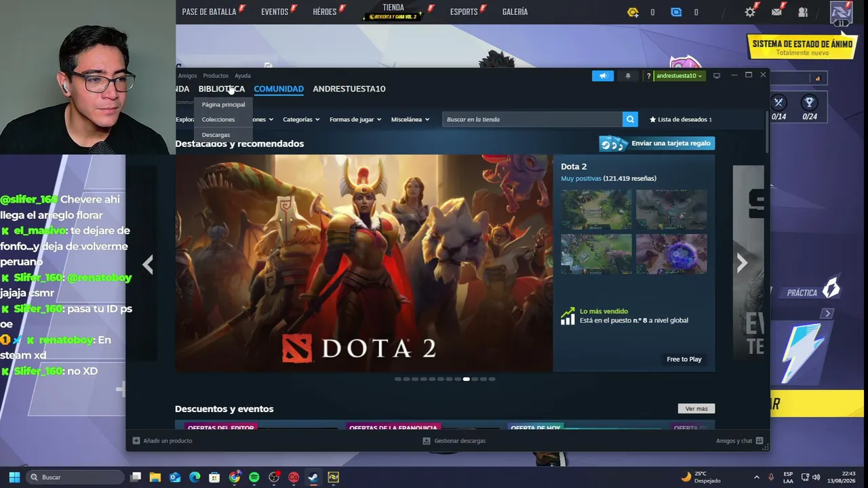Open Outlook from the taskbar

[175, 477]
